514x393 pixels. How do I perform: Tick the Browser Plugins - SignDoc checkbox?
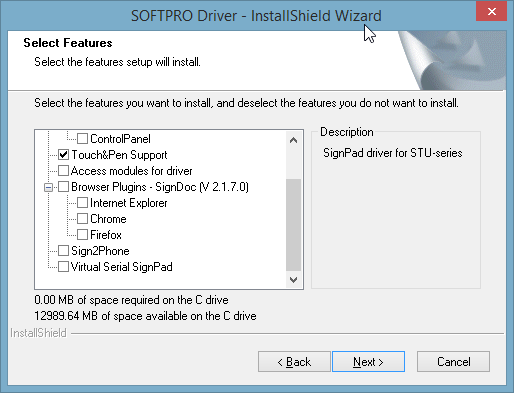point(63,187)
